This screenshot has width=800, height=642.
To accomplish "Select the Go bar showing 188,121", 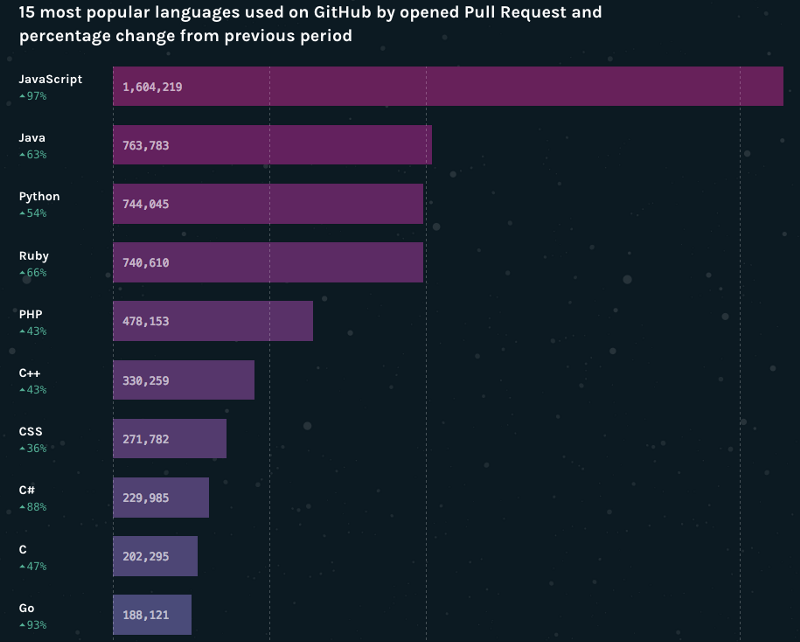I will (151, 615).
